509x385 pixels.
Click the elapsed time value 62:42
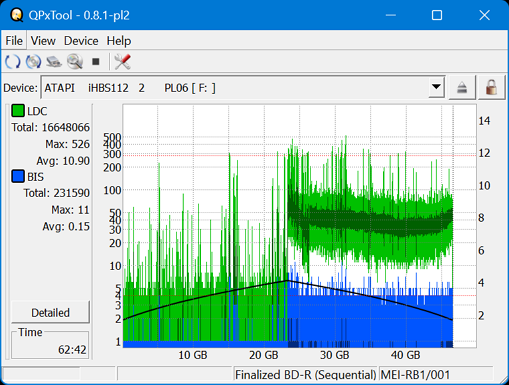coord(72,350)
